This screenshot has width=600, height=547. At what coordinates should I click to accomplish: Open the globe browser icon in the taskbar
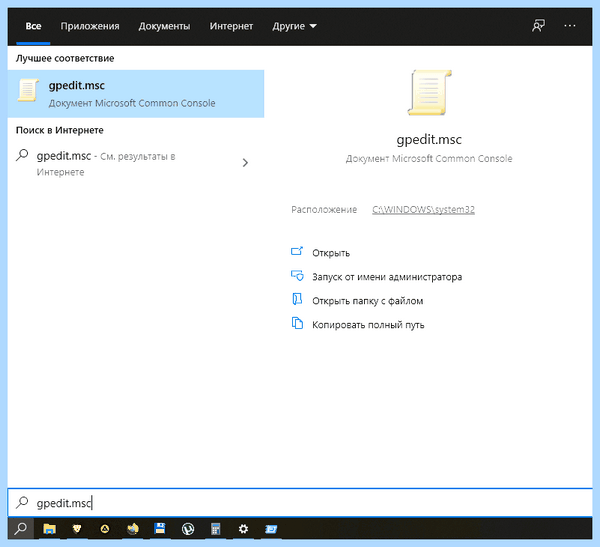click(133, 529)
